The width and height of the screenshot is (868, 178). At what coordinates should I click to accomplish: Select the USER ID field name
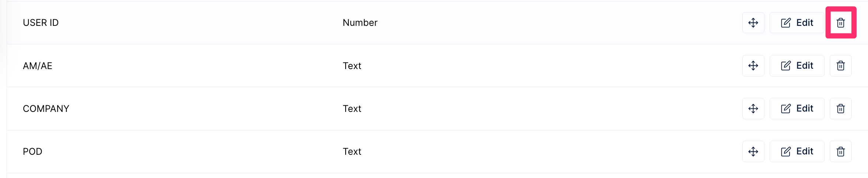pyautogui.click(x=41, y=23)
